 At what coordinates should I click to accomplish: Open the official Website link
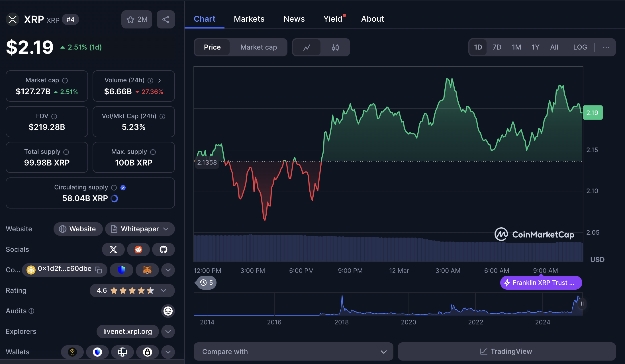point(78,229)
